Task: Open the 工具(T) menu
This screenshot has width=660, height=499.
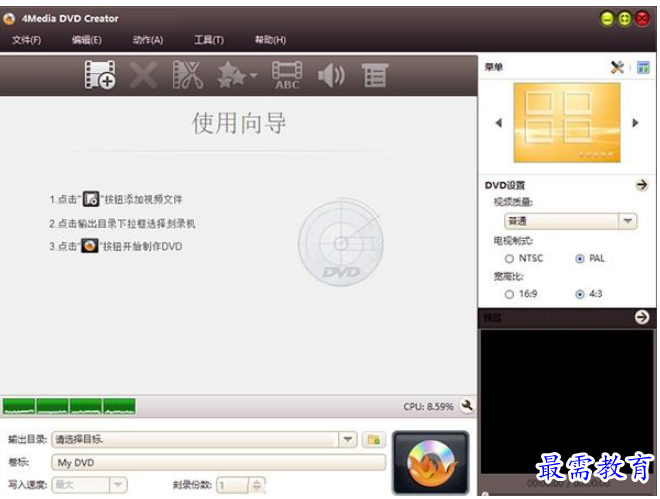Action: click(x=209, y=40)
